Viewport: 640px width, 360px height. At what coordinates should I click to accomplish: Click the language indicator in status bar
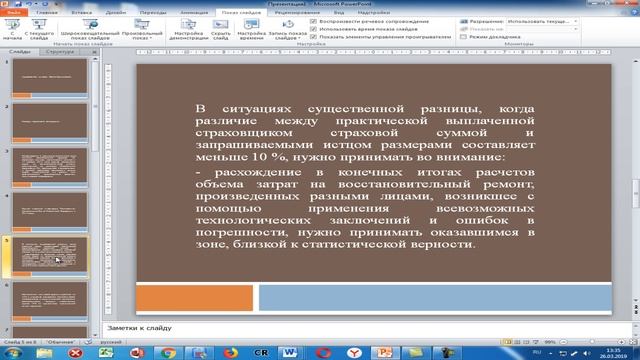click(111, 342)
